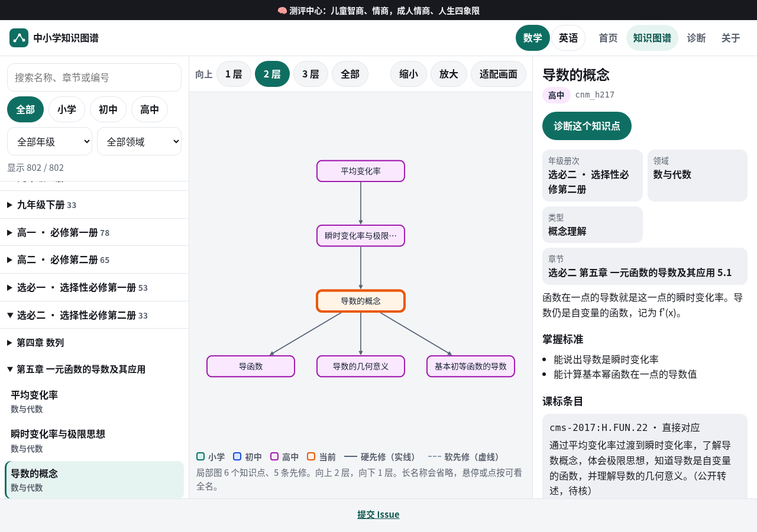Click the 导函数 graph node
The image size is (757, 532).
[251, 366]
